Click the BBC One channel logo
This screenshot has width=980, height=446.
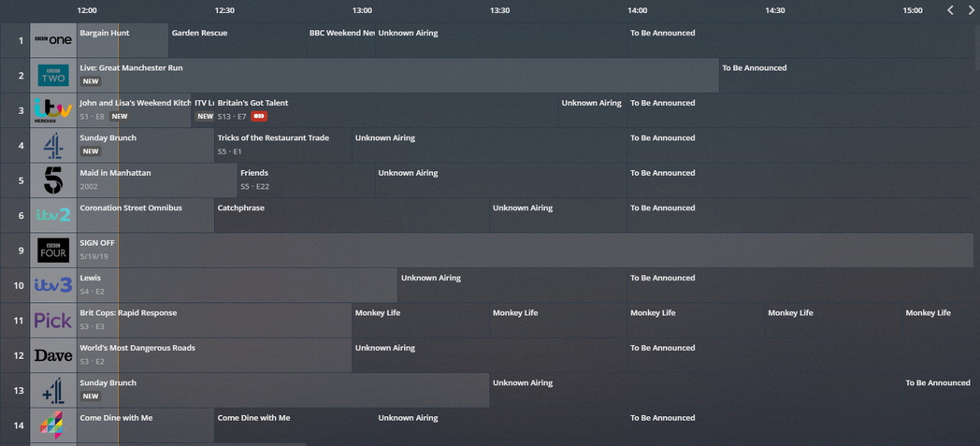(53, 40)
